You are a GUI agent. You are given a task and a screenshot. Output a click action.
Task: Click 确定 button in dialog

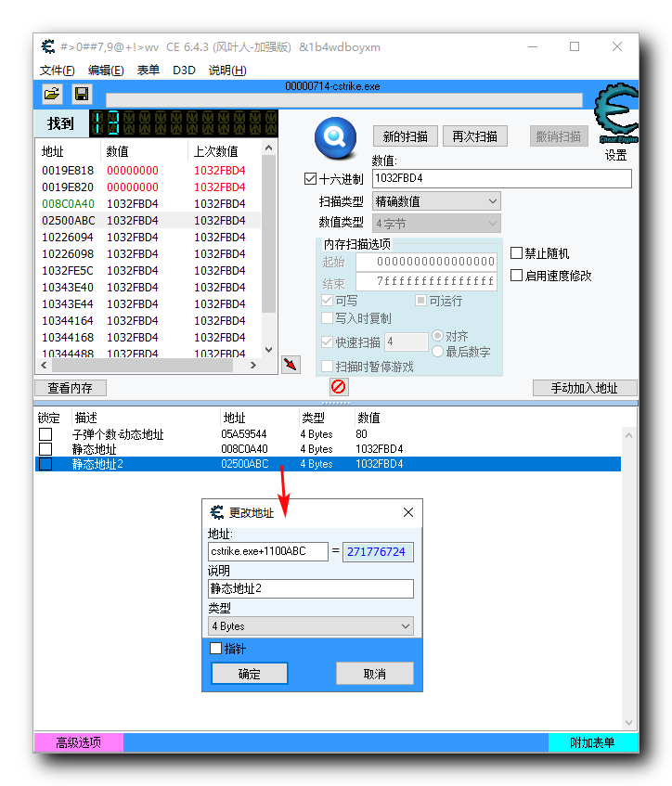click(x=250, y=674)
